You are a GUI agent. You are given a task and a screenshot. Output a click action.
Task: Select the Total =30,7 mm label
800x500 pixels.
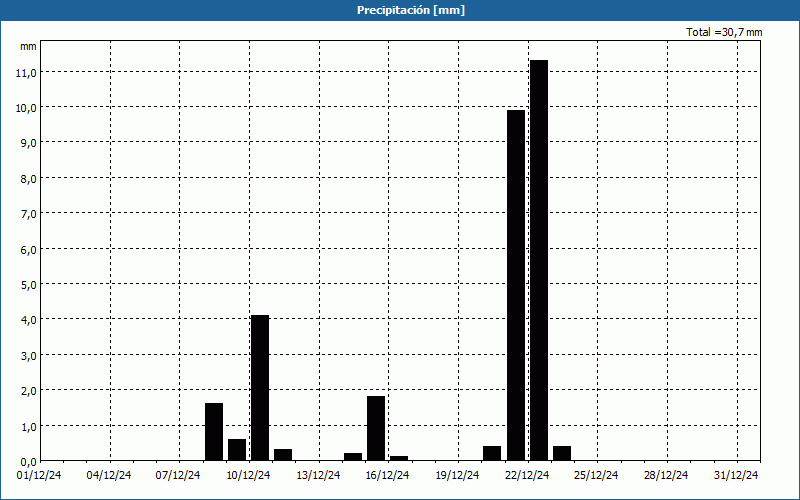click(724, 32)
